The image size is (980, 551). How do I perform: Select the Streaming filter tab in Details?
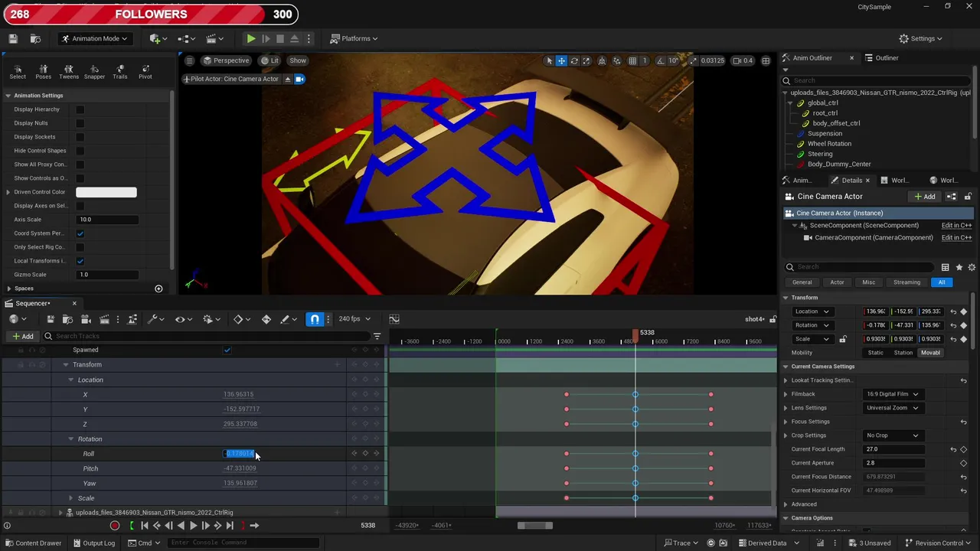906,282
